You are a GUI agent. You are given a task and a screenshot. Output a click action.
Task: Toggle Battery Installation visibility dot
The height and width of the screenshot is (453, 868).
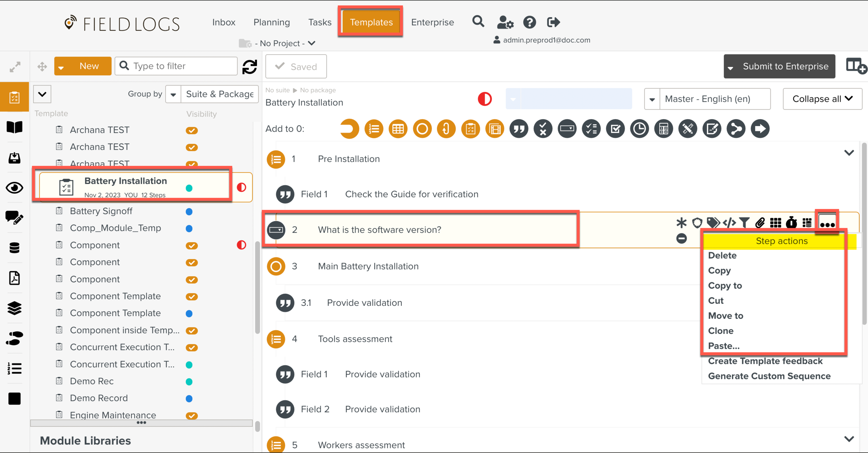click(189, 188)
